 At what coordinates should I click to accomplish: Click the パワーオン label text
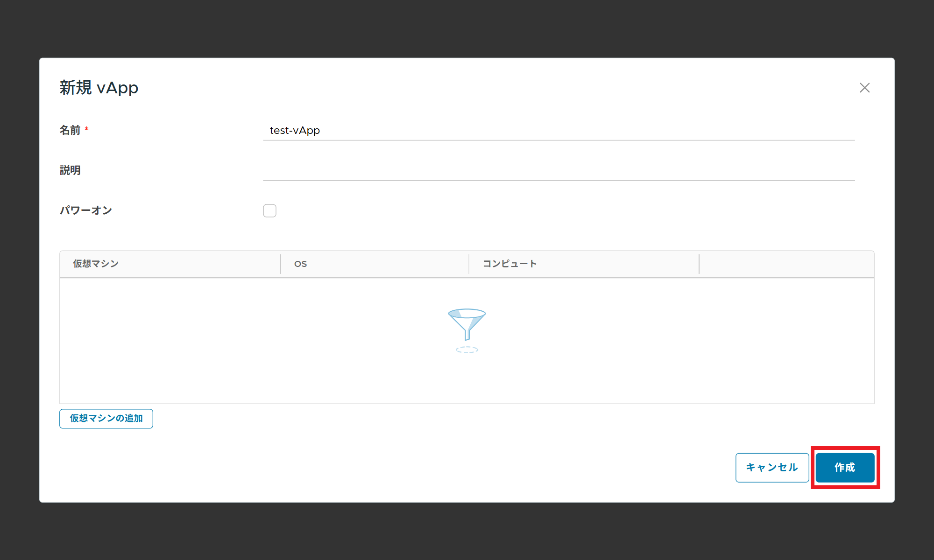[x=86, y=210]
